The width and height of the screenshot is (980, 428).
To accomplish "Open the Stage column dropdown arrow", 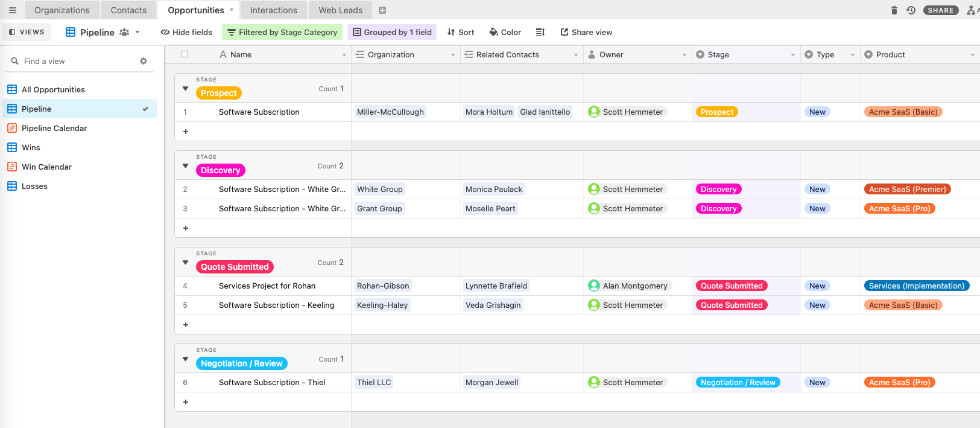I will (x=792, y=55).
